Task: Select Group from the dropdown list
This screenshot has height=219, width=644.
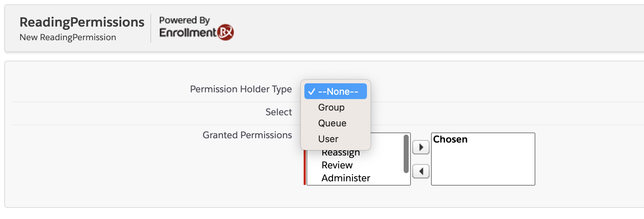Action: point(331,107)
